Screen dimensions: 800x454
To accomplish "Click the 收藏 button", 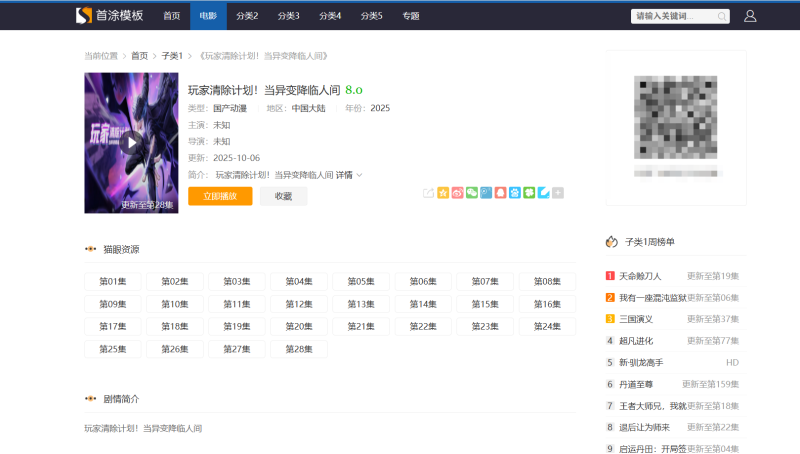I will [283, 196].
